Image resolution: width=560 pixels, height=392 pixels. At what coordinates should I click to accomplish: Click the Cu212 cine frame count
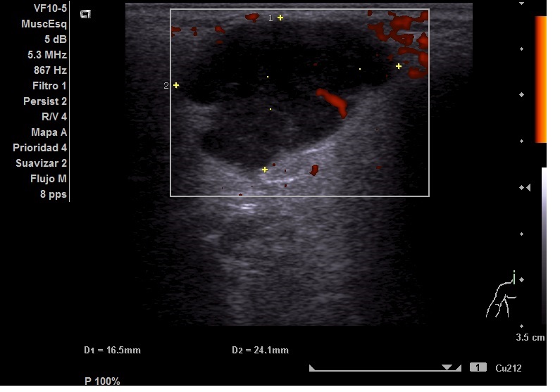508,368
